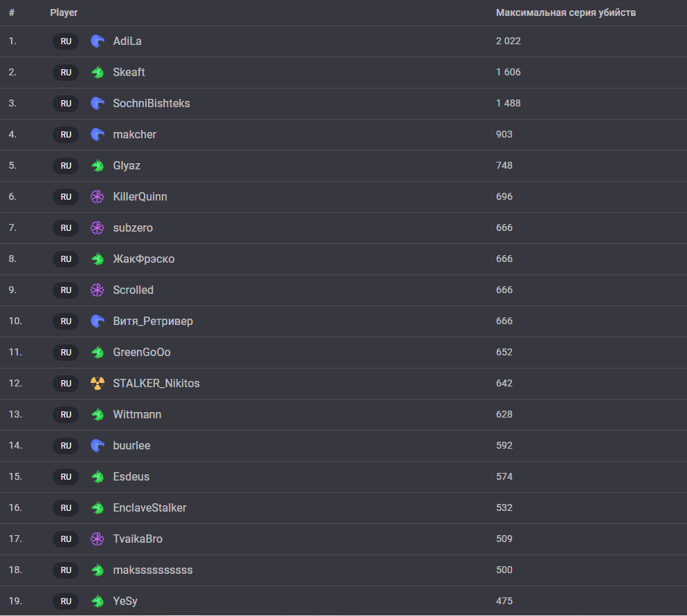Screen dimensions: 687x616
Task: Click the RU badge next to Glyaz
Action: point(66,166)
